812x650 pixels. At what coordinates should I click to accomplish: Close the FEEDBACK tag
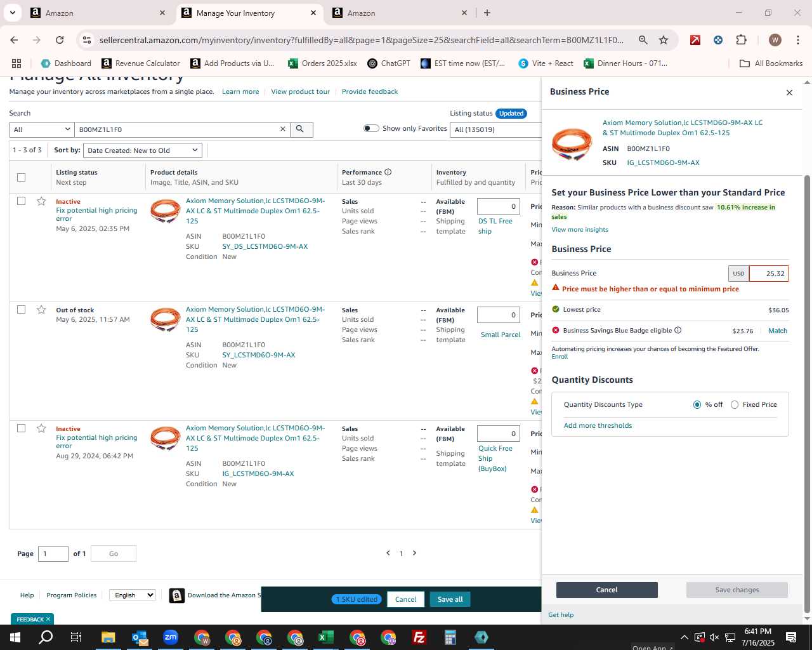tap(48, 619)
